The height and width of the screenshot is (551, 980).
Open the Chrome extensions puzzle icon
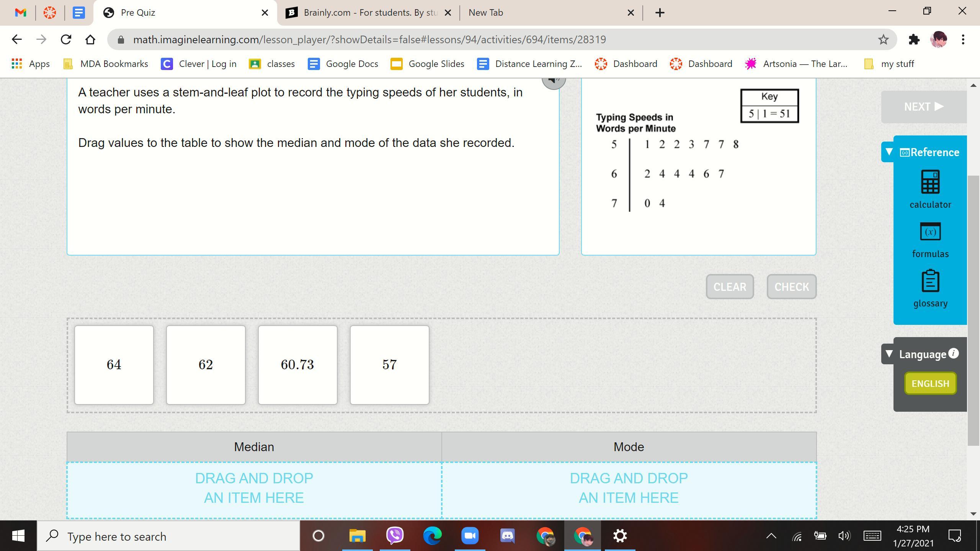click(914, 39)
